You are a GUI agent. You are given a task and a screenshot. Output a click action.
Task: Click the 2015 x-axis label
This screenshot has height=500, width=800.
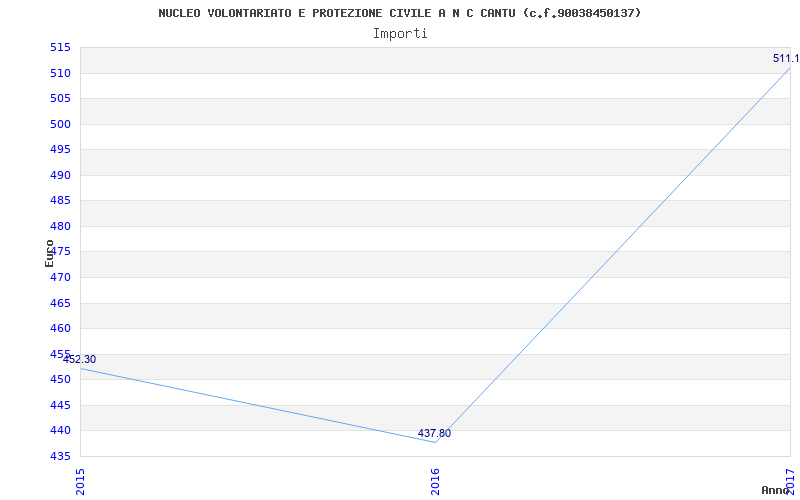80,481
